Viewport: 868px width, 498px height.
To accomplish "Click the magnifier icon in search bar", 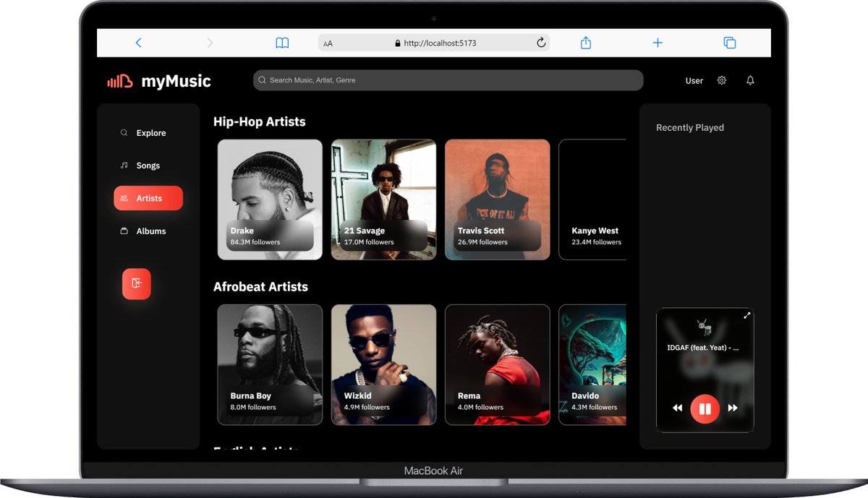I will click(x=262, y=80).
